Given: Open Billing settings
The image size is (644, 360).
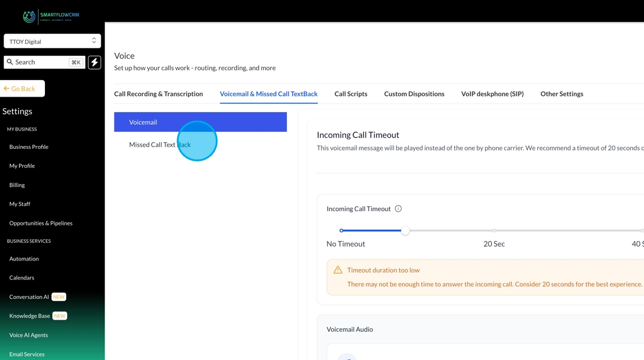Looking at the screenshot, I should (17, 185).
